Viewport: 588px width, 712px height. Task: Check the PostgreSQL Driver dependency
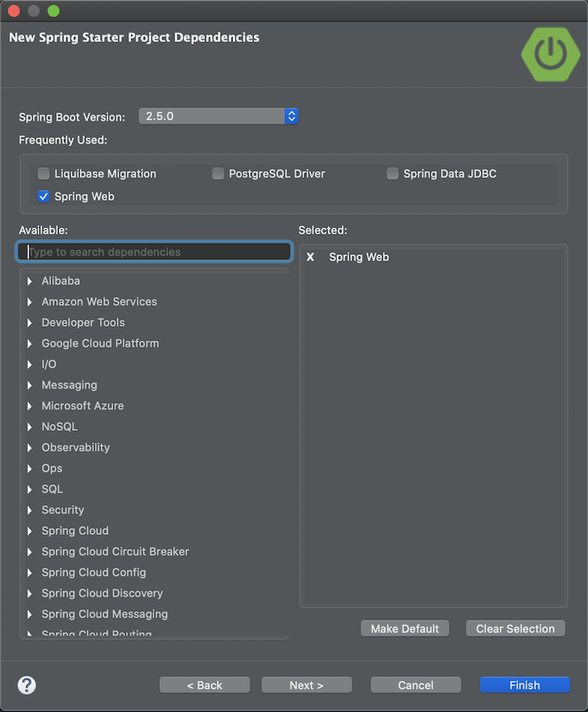tap(218, 174)
